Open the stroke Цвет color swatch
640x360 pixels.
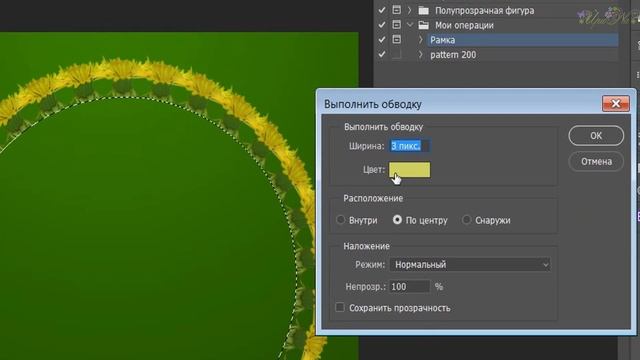coord(409,170)
